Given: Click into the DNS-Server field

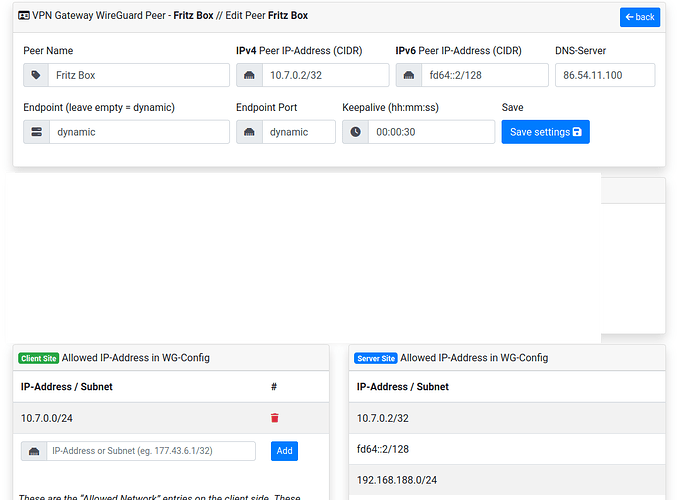Looking at the screenshot, I should pyautogui.click(x=605, y=75).
